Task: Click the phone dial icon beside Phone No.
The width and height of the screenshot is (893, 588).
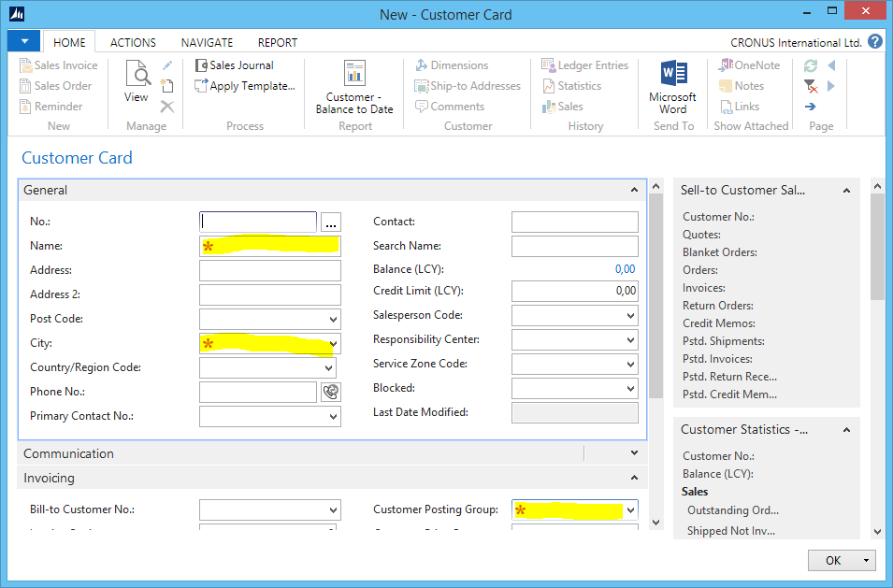Action: pyautogui.click(x=330, y=393)
